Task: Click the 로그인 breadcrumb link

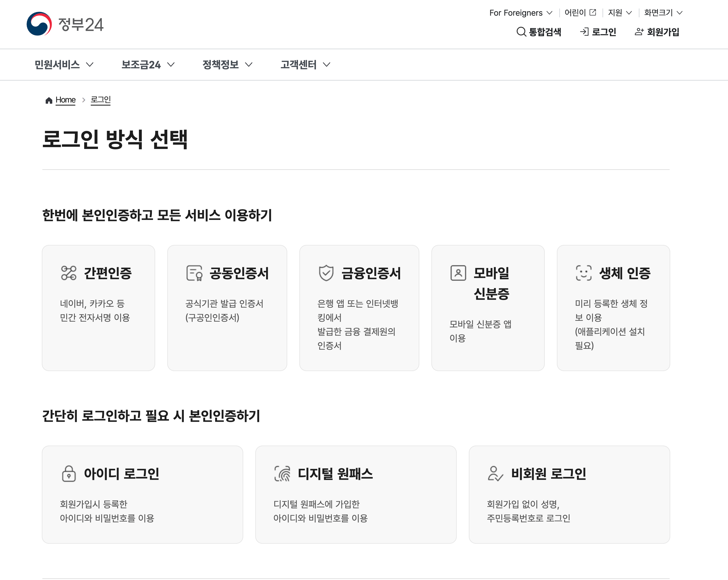Action: (101, 100)
